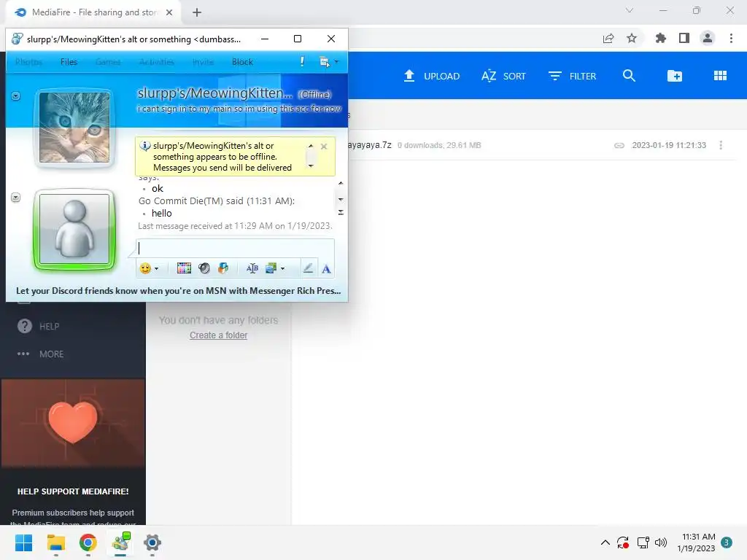Bookmark this page with star icon
The height and width of the screenshot is (560, 747).
point(632,38)
